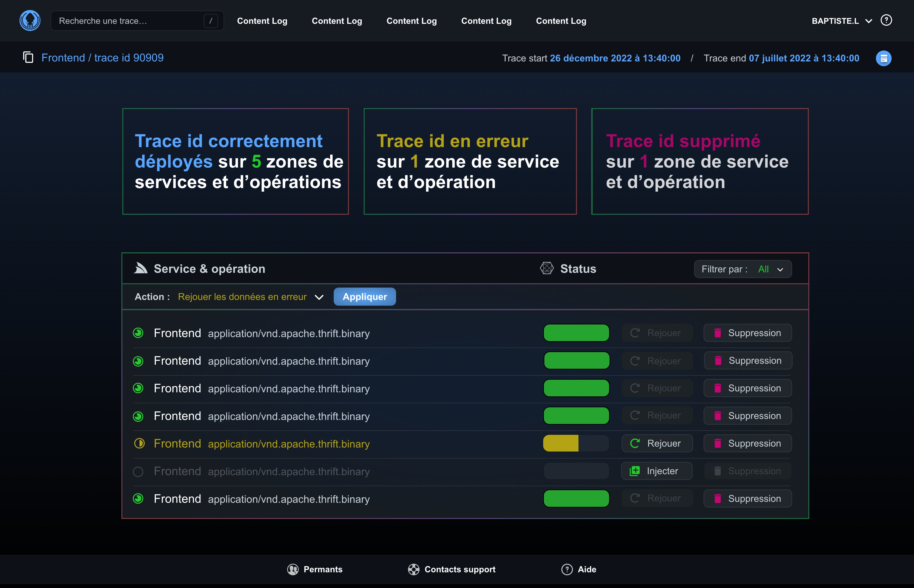Select the empty radio circle on the greyed Frontend row
This screenshot has width=914, height=588.
click(x=138, y=472)
